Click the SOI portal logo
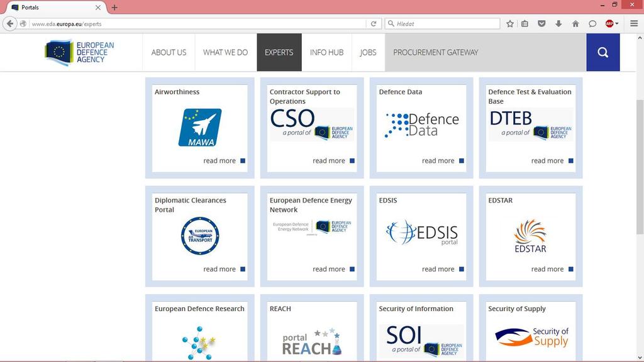644x362 pixels. point(422,341)
